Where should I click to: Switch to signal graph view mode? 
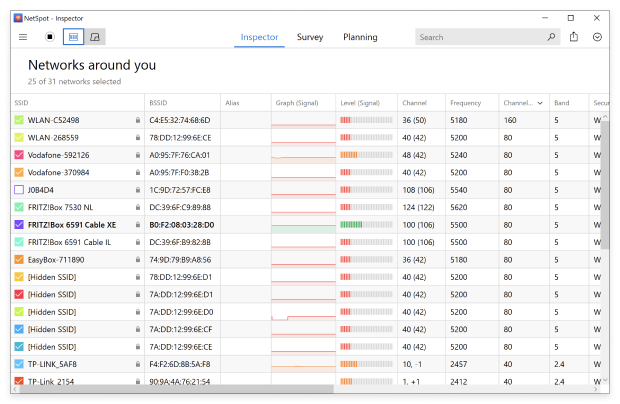[x=95, y=37]
